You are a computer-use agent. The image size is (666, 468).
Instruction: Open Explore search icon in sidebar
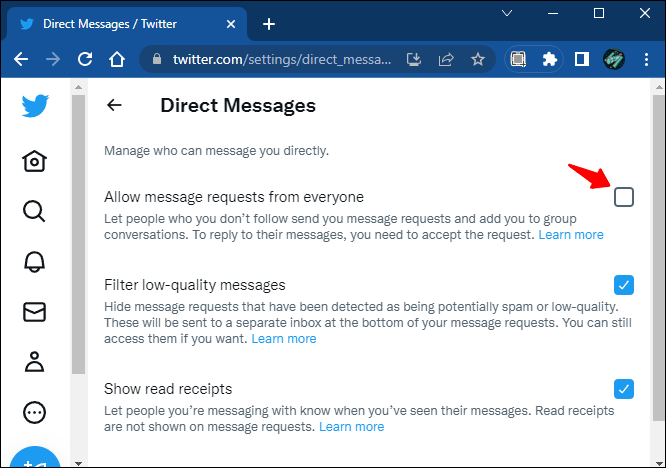pos(34,211)
